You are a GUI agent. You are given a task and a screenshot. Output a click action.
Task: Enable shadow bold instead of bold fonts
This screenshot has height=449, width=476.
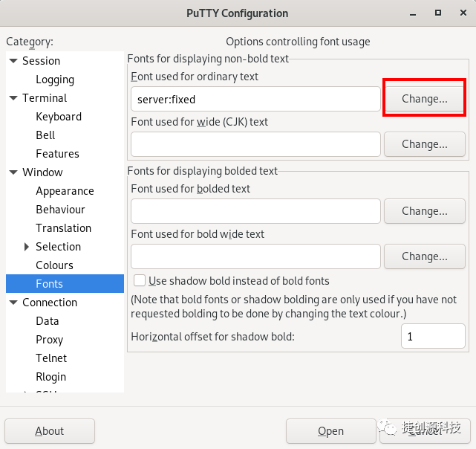pos(140,280)
